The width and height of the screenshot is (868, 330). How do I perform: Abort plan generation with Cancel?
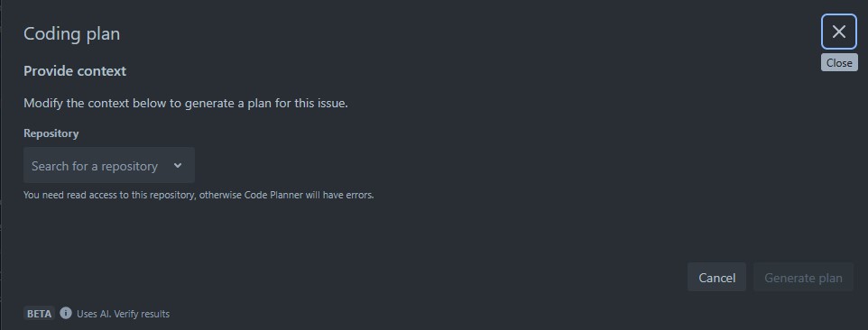[717, 278]
